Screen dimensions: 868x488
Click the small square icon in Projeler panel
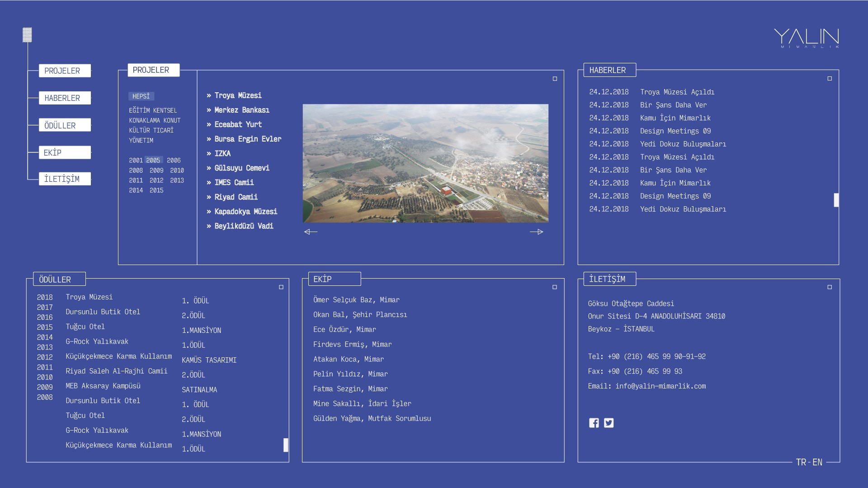[555, 79]
